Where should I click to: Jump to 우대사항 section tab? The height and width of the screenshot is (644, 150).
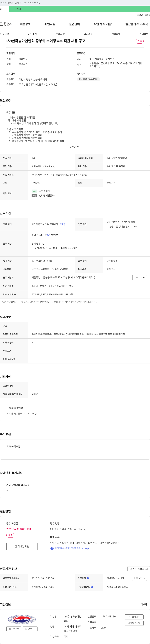click(60, 34)
